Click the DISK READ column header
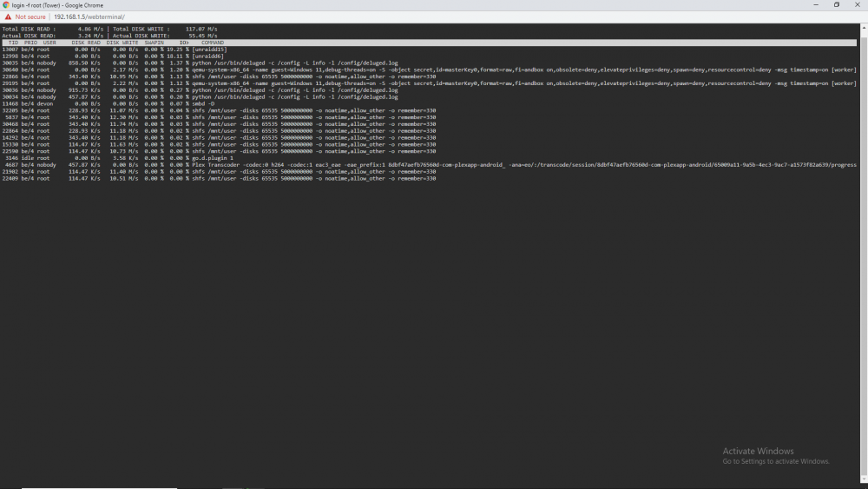Image resolution: width=868 pixels, height=489 pixels. (86, 43)
